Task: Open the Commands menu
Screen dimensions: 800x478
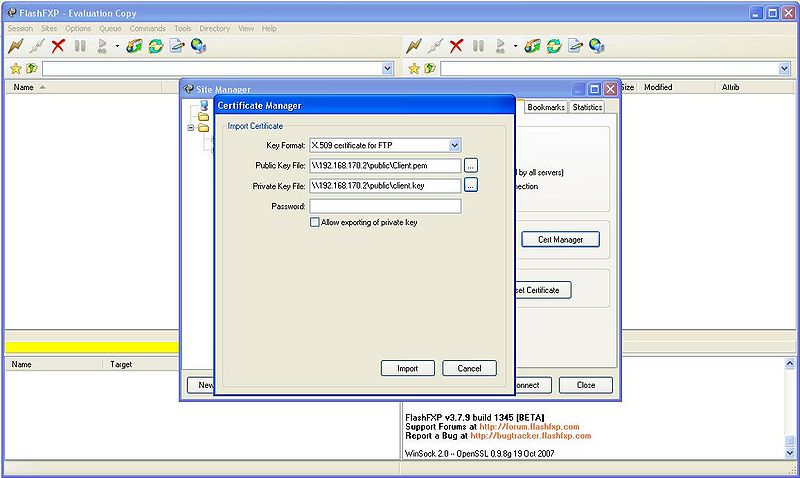Action: pyautogui.click(x=147, y=28)
